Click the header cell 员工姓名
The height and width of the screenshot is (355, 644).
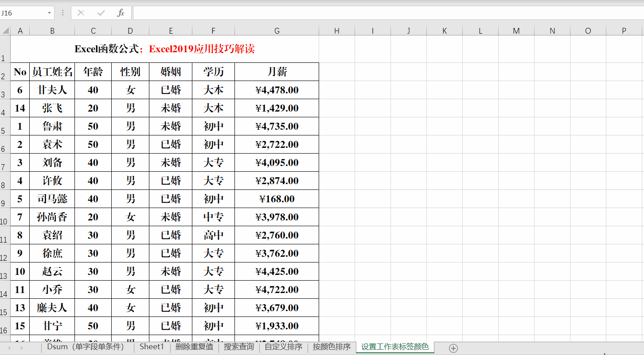point(52,72)
